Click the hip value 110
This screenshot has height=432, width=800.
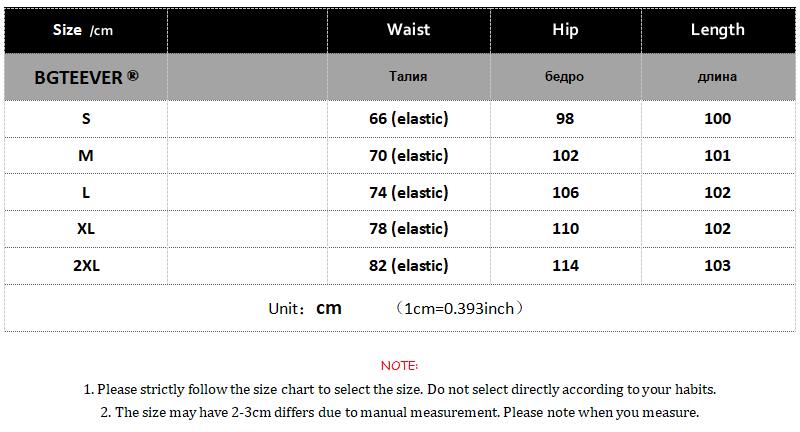(x=565, y=229)
